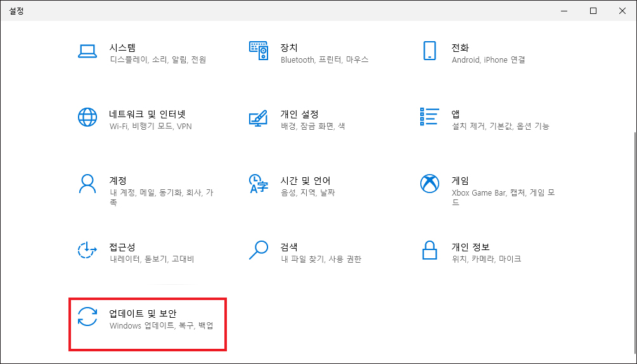Open the 전화 settings title

pyautogui.click(x=460, y=48)
